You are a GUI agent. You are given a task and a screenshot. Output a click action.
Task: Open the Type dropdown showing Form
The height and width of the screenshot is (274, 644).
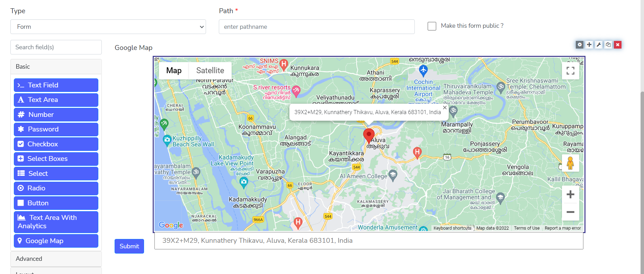coord(108,27)
